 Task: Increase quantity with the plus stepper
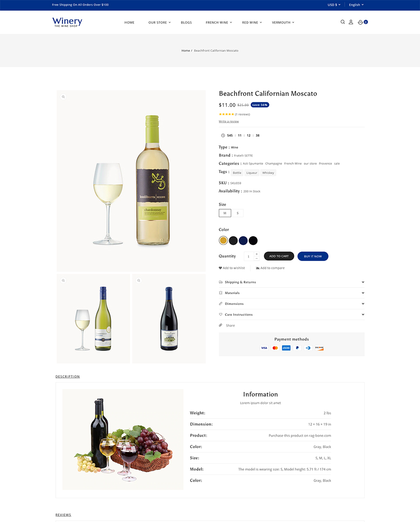(256, 254)
